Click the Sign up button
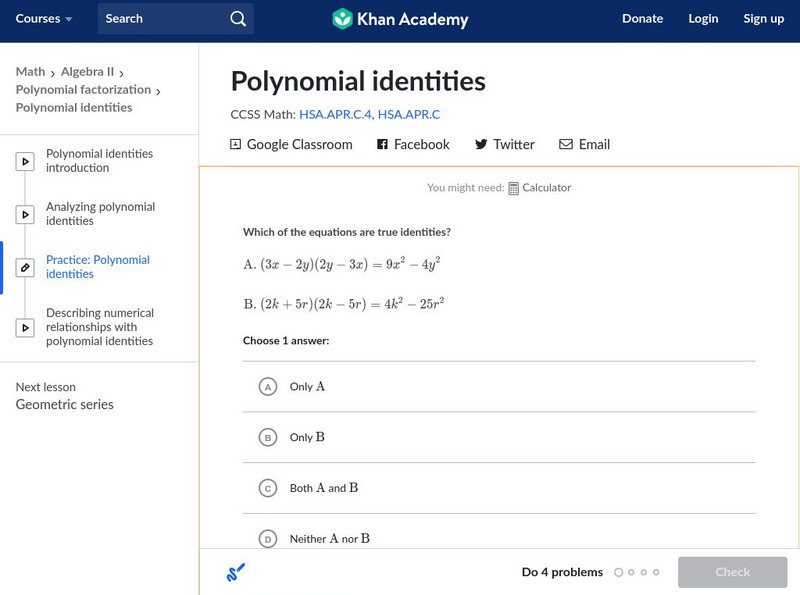 coord(763,18)
